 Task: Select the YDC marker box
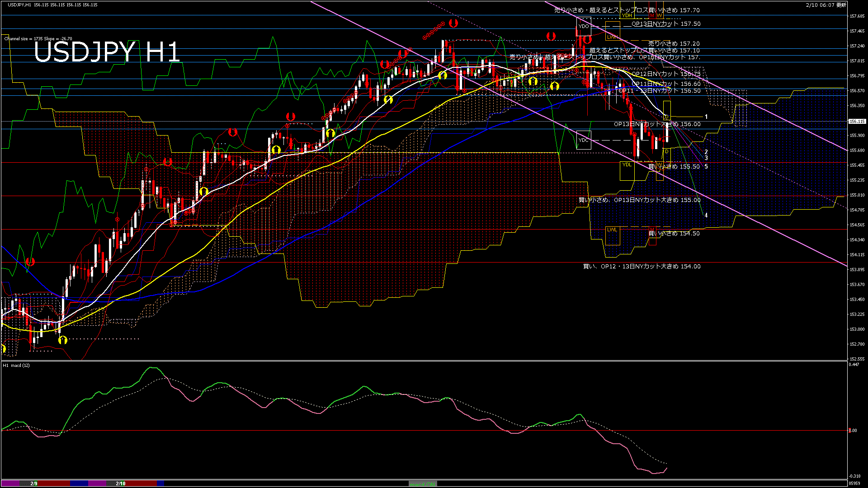584,140
